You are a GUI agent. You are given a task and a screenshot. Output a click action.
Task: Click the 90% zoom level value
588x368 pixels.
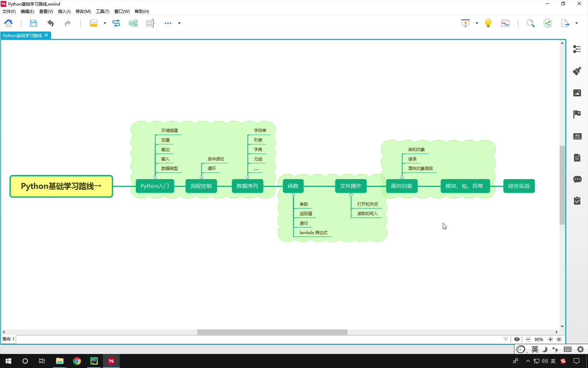coord(539,340)
